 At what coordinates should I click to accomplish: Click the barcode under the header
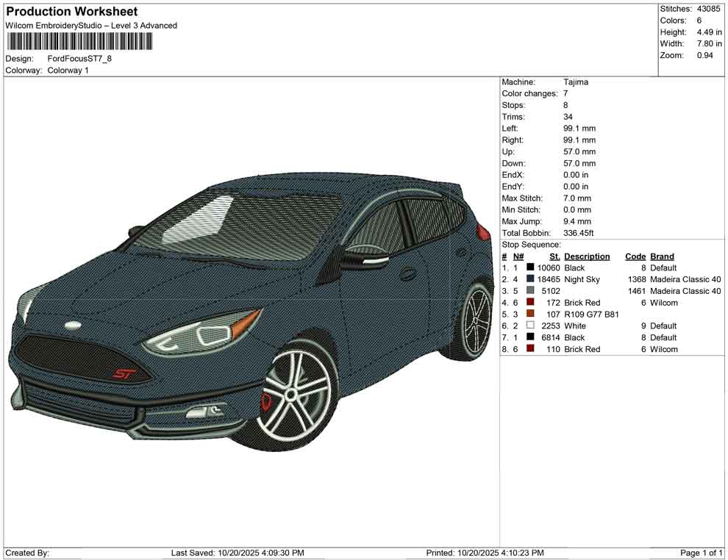pos(79,42)
